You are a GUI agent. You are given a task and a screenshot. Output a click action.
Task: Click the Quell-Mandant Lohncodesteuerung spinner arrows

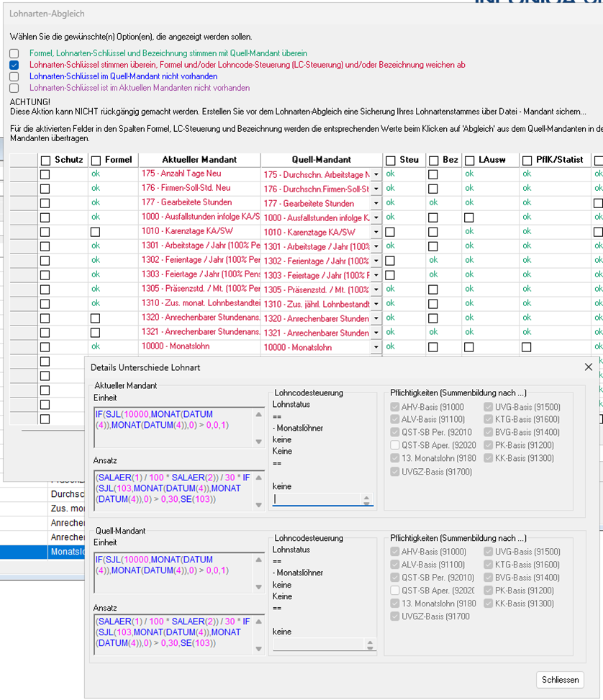click(370, 645)
